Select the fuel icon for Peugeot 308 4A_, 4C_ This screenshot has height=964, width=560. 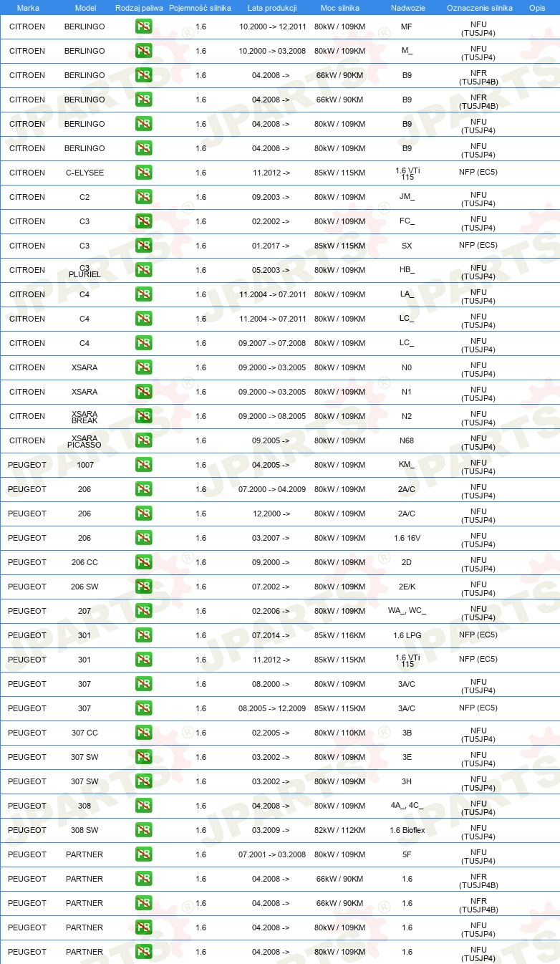[143, 806]
